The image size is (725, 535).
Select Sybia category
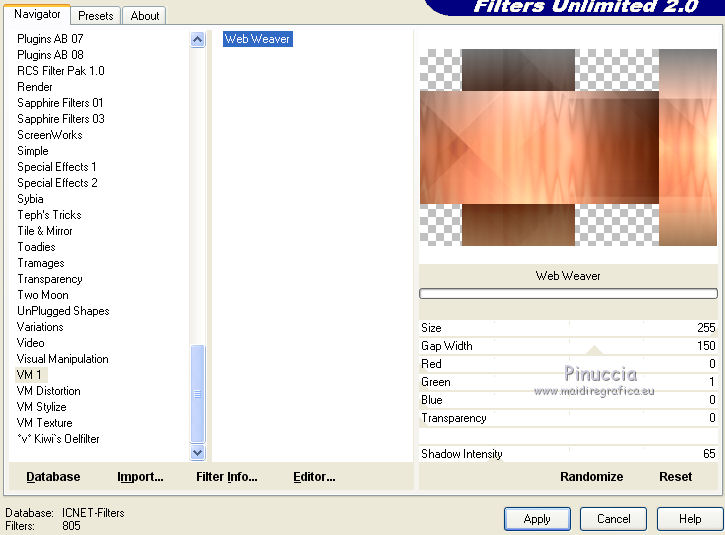30,199
